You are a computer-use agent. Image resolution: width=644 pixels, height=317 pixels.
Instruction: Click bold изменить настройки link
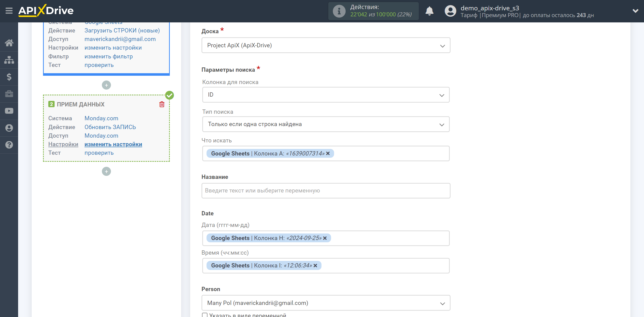pos(113,144)
